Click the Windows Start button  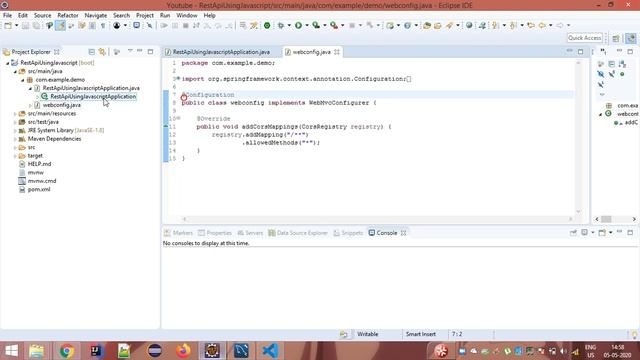pos(11,351)
